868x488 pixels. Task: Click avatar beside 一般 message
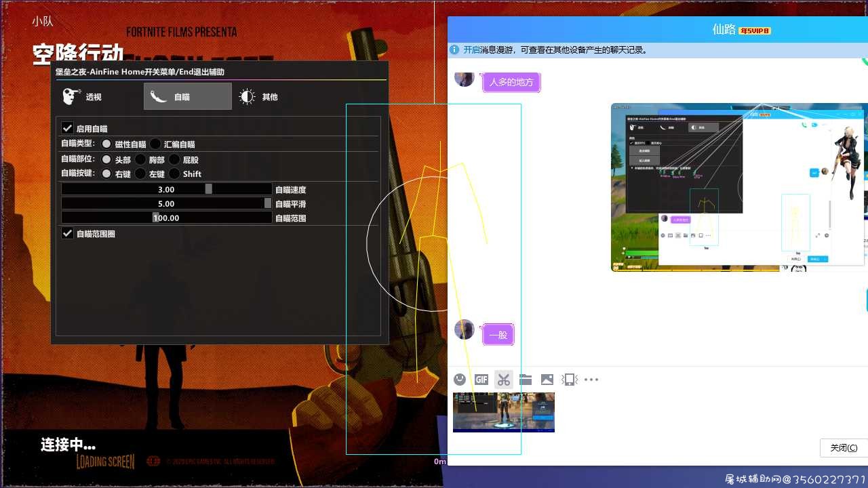464,329
